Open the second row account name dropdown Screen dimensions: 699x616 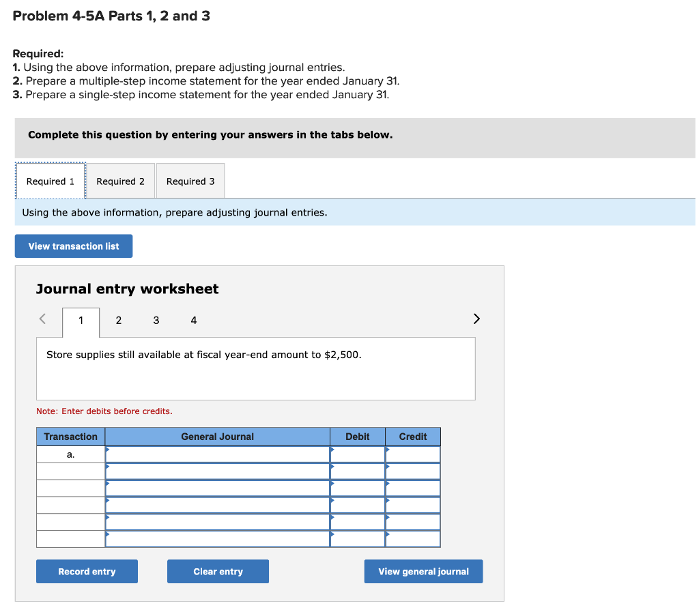217,471
